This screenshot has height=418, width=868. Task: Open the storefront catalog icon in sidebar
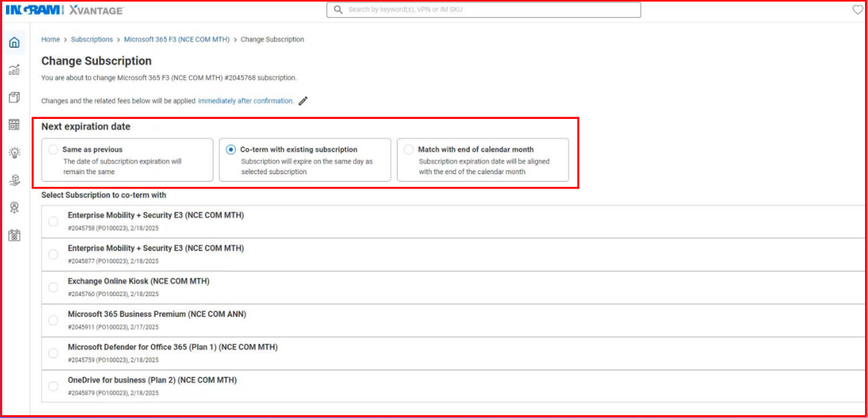[14, 125]
